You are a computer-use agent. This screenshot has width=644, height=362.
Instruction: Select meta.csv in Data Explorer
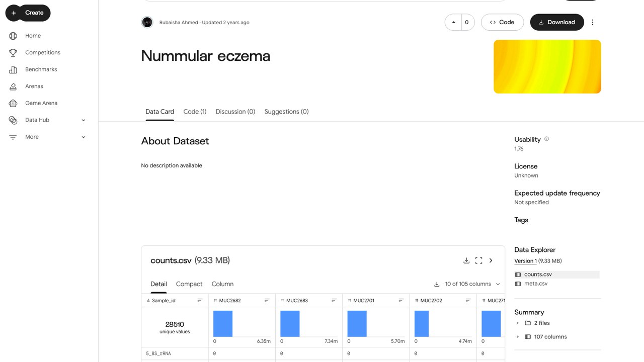click(535, 284)
